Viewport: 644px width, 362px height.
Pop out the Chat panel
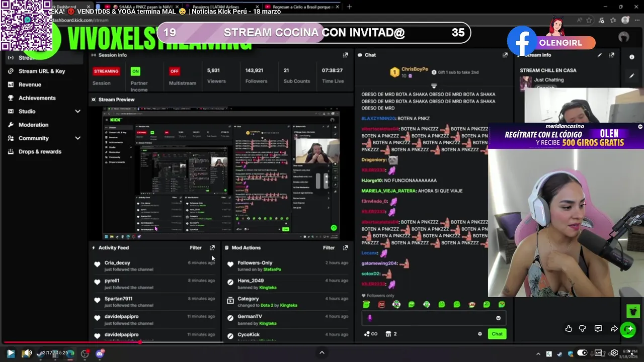(505, 55)
